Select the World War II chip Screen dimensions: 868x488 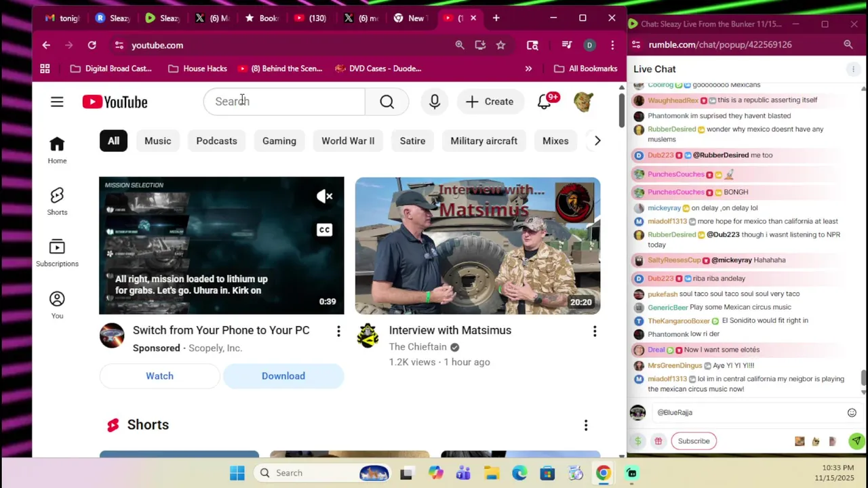point(348,141)
